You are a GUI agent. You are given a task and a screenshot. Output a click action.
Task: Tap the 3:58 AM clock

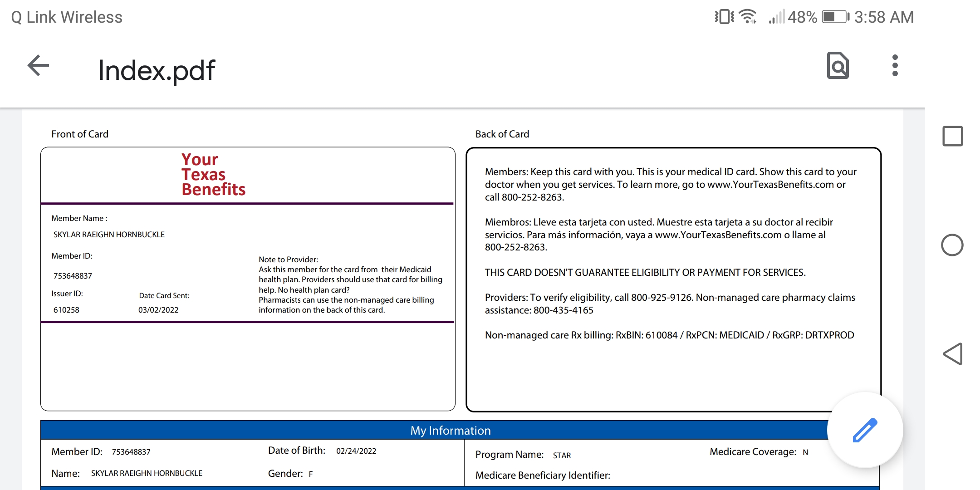coord(884,17)
